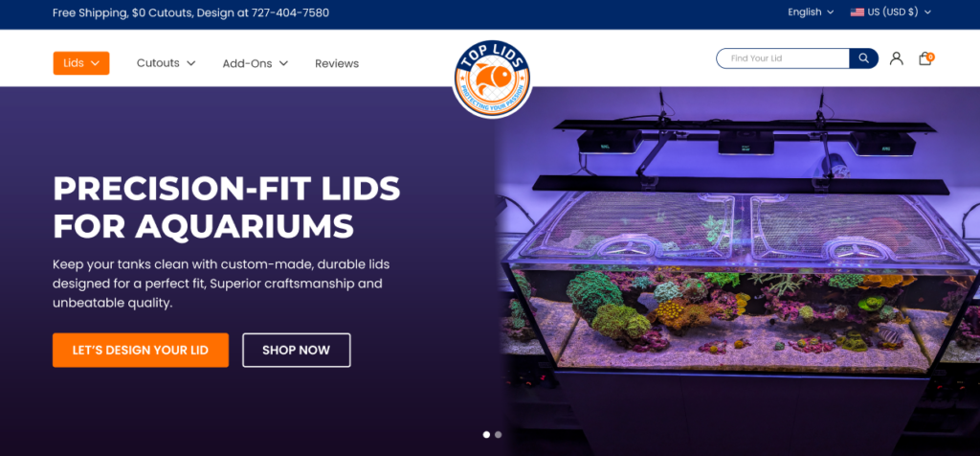The width and height of the screenshot is (980, 456).
Task: Expand the orange Lids dropdown menu
Action: tap(81, 63)
